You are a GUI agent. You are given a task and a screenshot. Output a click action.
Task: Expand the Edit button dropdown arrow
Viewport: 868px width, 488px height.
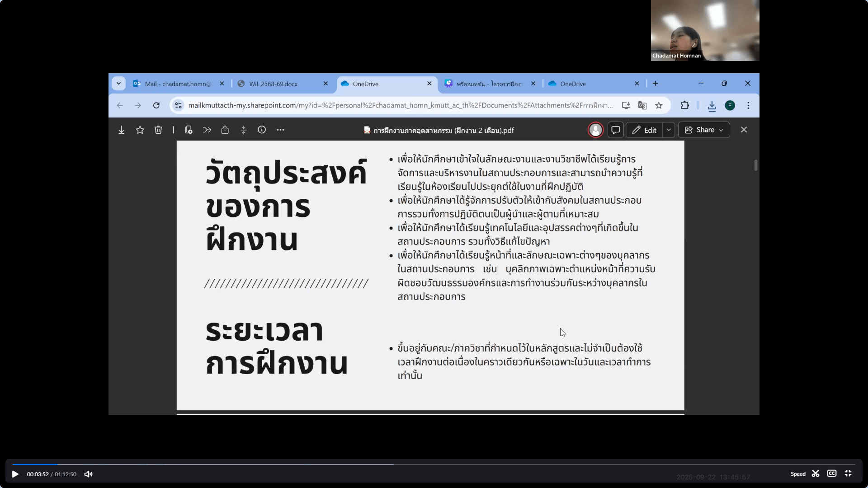tap(669, 130)
